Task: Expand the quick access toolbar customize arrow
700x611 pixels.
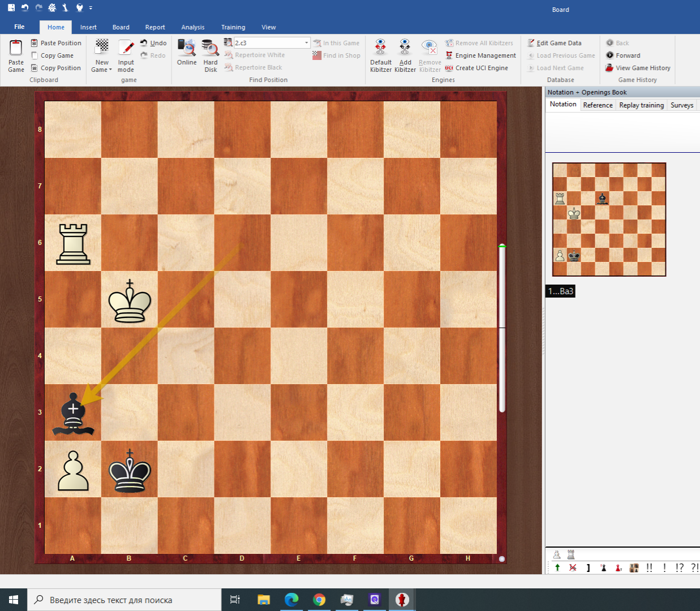Action: pyautogui.click(x=91, y=8)
